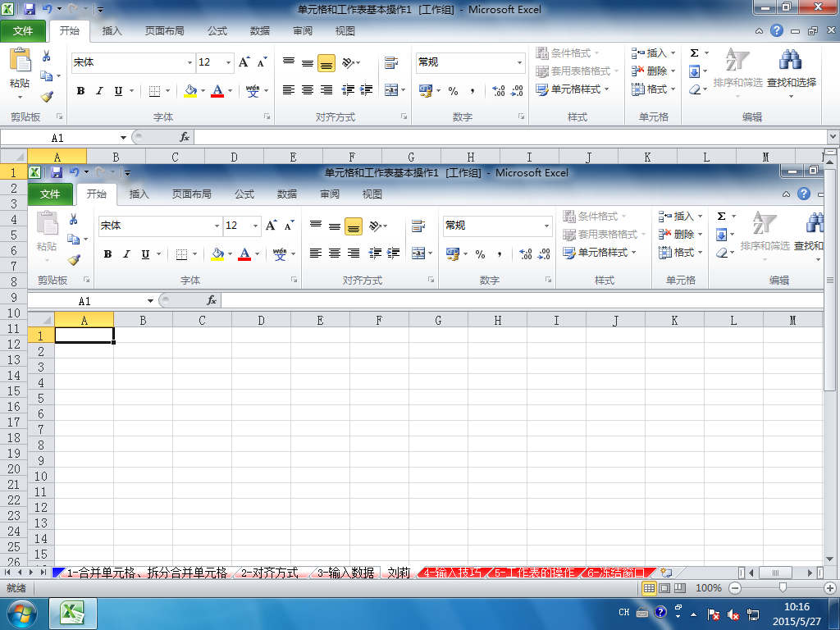This screenshot has width=840, height=630.
Task: Click the zoom in plus button in status bar
Action: [830, 588]
